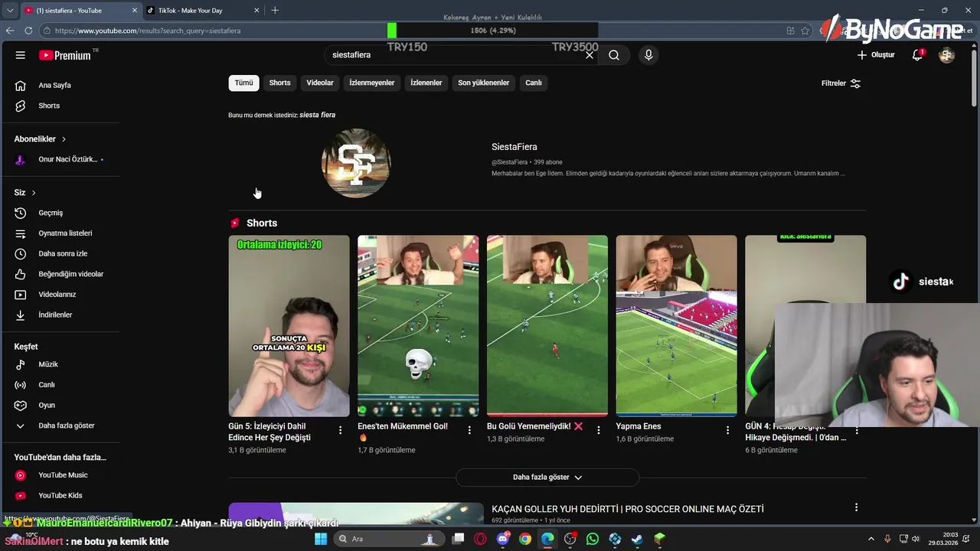
Task: Open the Oluştur create button
Action: 876,55
